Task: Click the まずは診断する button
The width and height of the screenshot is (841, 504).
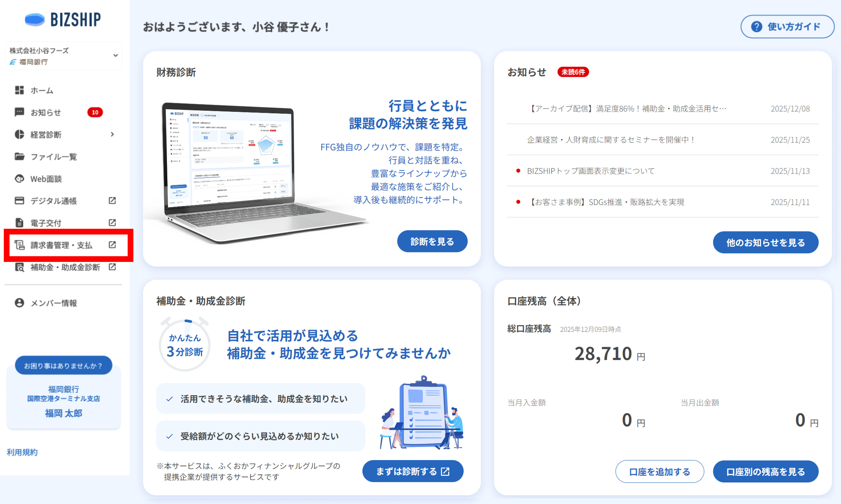Action: (x=413, y=471)
